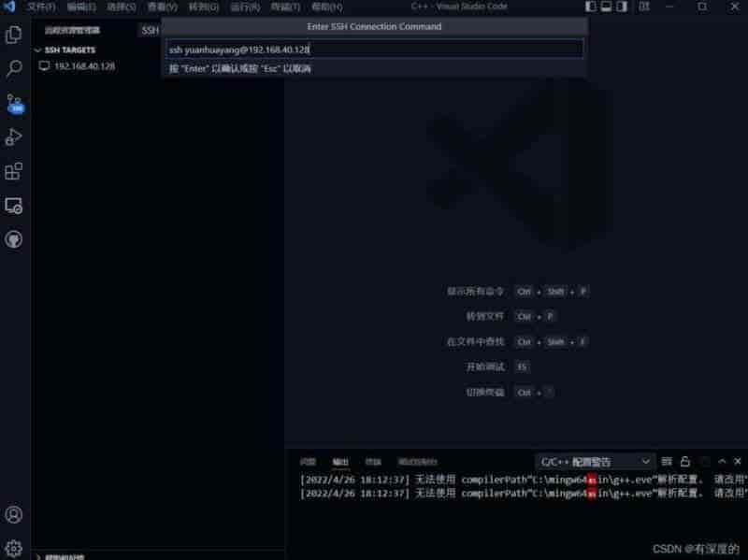The height and width of the screenshot is (560, 748).
Task: Open the Explorer view in activity bar
Action: [x=14, y=36]
